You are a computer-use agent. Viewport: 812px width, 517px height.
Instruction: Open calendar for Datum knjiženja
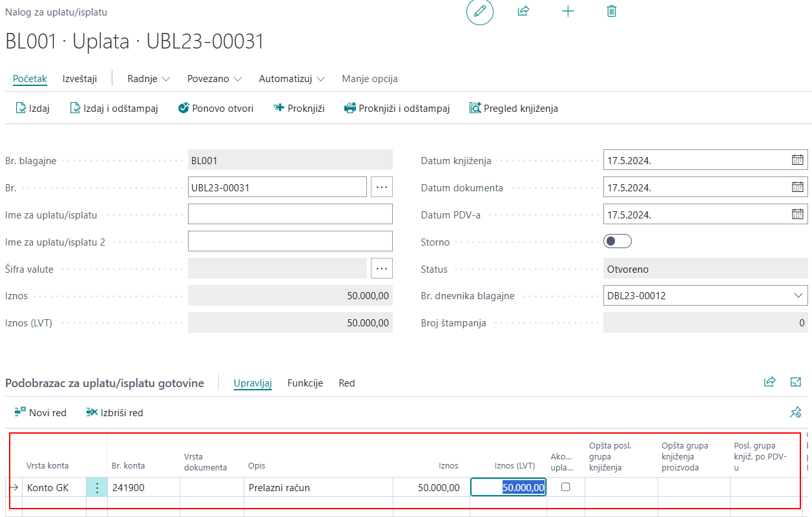click(798, 160)
